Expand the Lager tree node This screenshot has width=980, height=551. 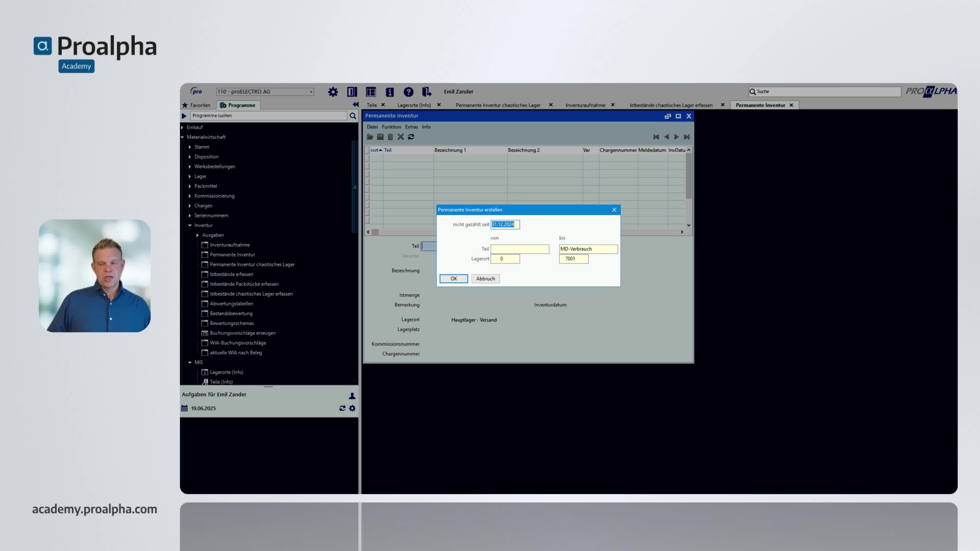click(190, 177)
